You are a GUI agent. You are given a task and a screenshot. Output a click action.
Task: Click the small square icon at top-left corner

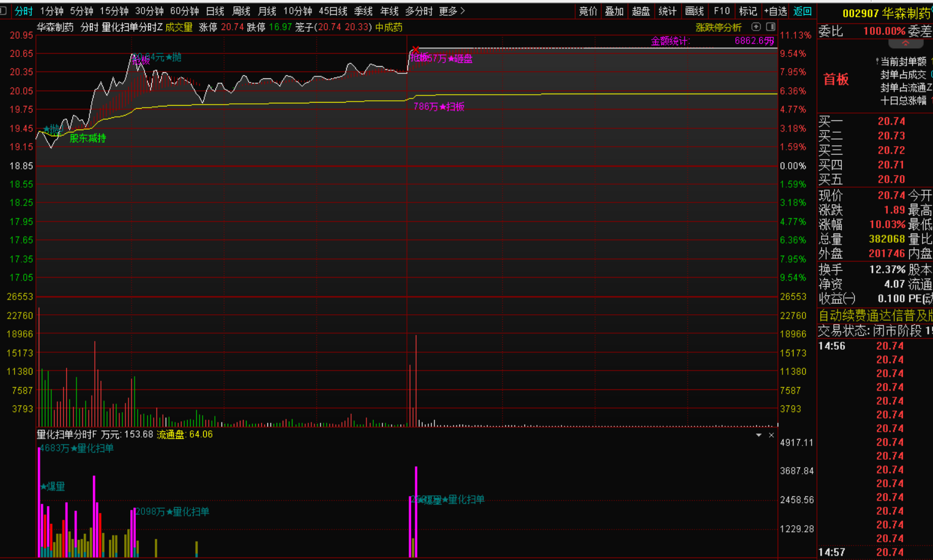pyautogui.click(x=4, y=11)
